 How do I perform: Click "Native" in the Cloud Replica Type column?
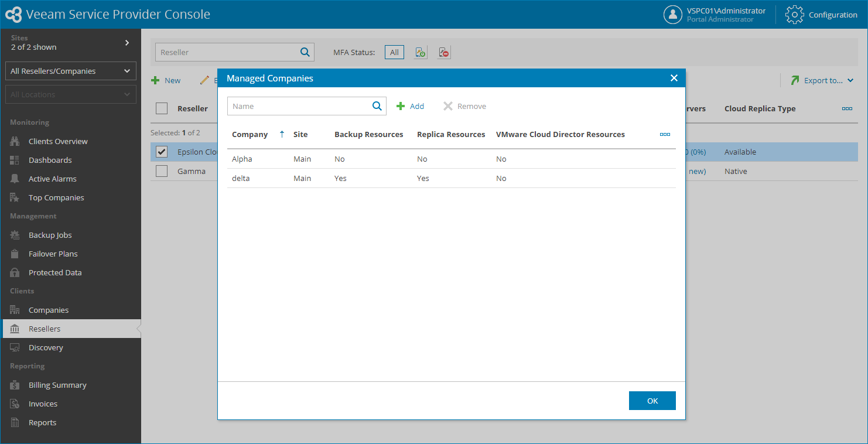click(736, 171)
